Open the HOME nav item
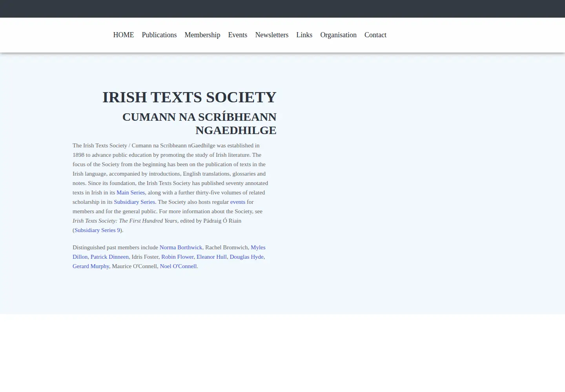This screenshot has height=392, width=565. (x=124, y=35)
